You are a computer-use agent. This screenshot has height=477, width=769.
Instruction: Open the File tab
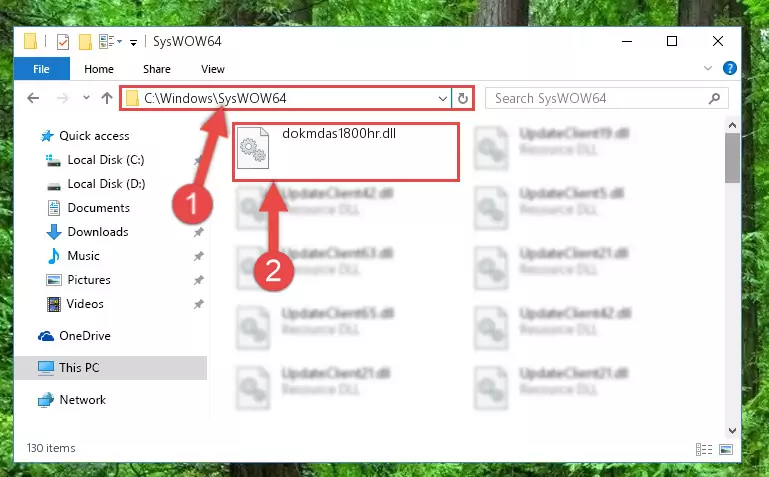pos(42,69)
